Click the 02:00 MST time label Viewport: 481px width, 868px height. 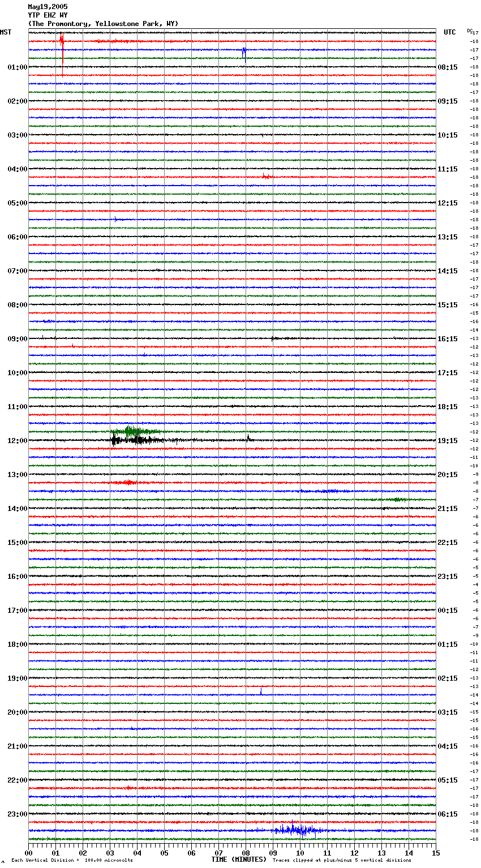coord(18,101)
